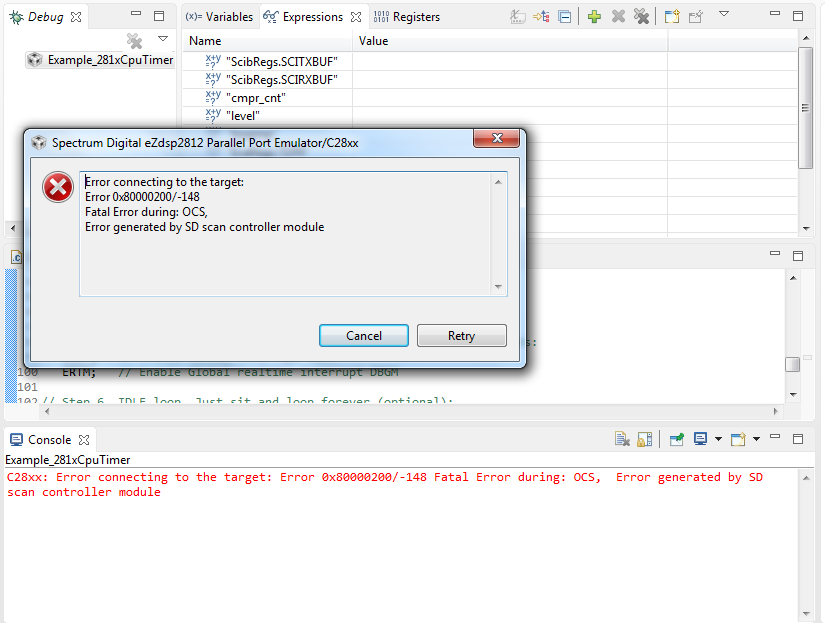The width and height of the screenshot is (825, 623).
Task: Toggle Show logical structure icon in Expressions
Action: 541,17
